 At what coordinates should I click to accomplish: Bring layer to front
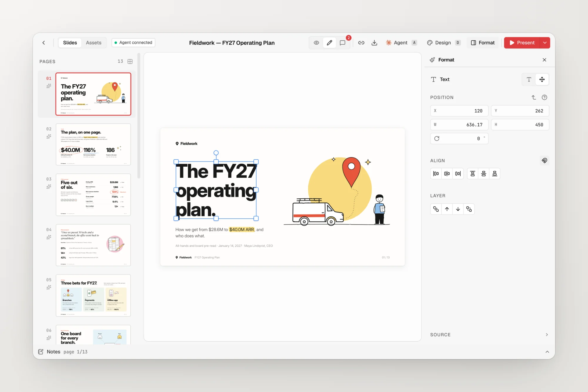pyautogui.click(x=436, y=209)
